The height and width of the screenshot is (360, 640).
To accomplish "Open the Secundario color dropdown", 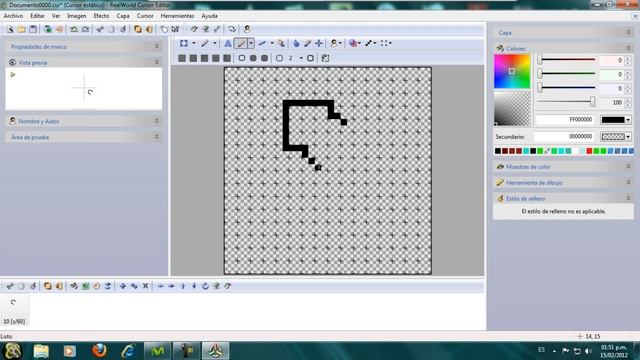I will (628, 136).
